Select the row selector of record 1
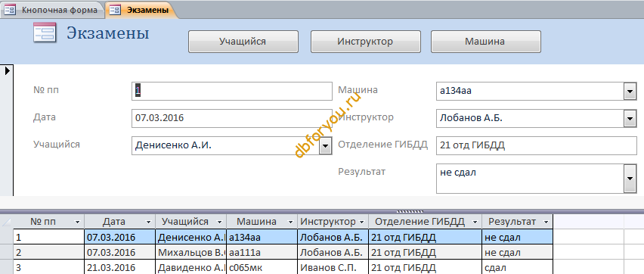 tap(7, 238)
